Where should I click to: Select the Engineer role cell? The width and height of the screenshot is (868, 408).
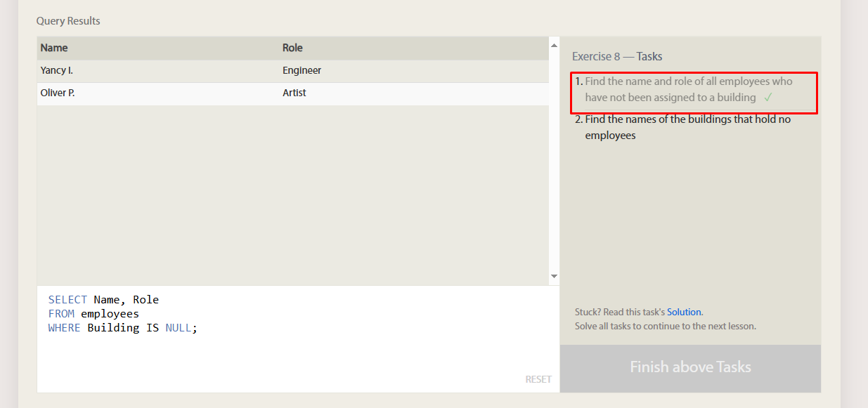coord(414,71)
